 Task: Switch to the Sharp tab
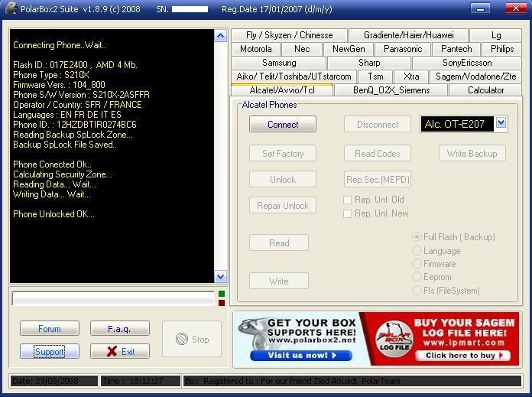[x=369, y=63]
